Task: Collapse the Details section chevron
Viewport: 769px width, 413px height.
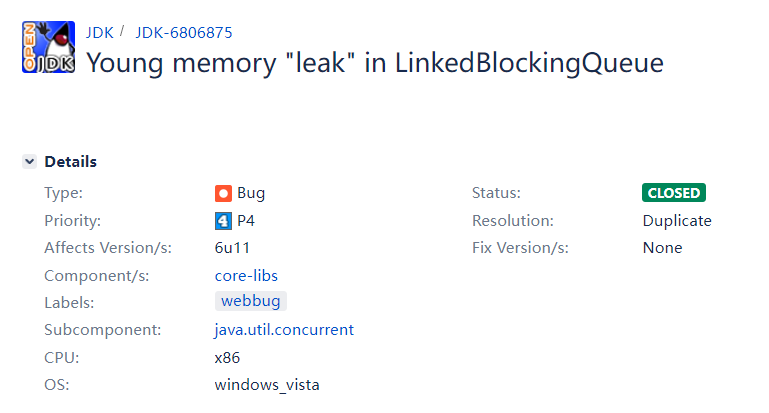Action: pos(30,162)
